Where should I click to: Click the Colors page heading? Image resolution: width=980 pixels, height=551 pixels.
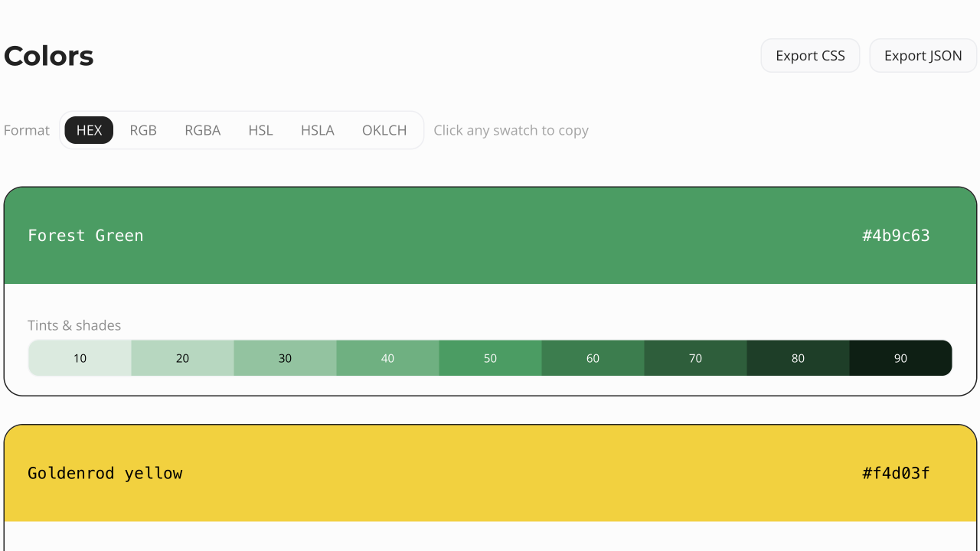coord(49,56)
